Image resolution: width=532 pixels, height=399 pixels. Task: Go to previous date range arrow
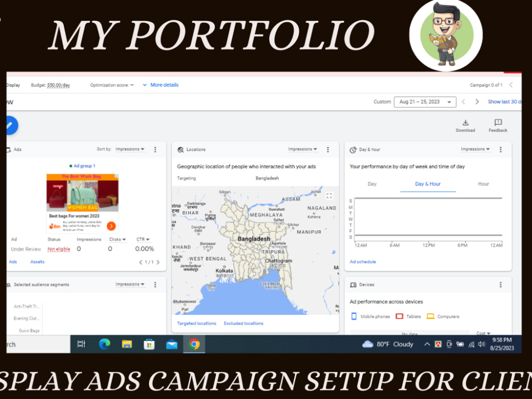pos(463,102)
